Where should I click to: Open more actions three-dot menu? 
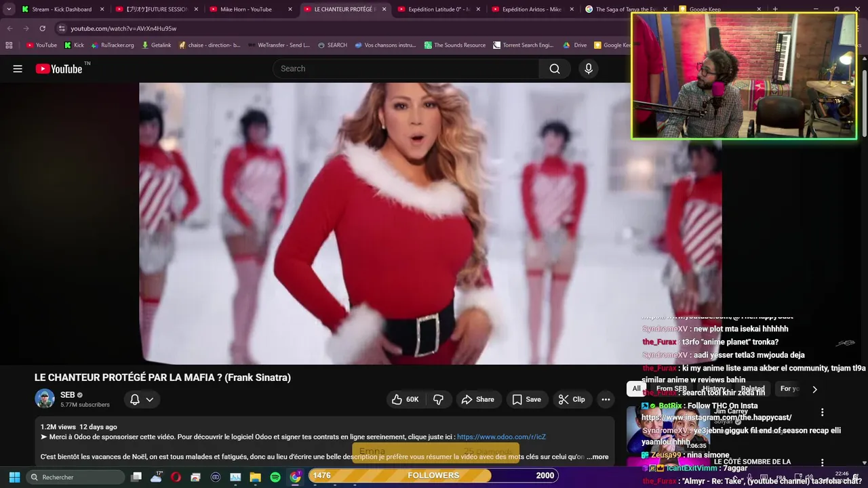point(606,399)
